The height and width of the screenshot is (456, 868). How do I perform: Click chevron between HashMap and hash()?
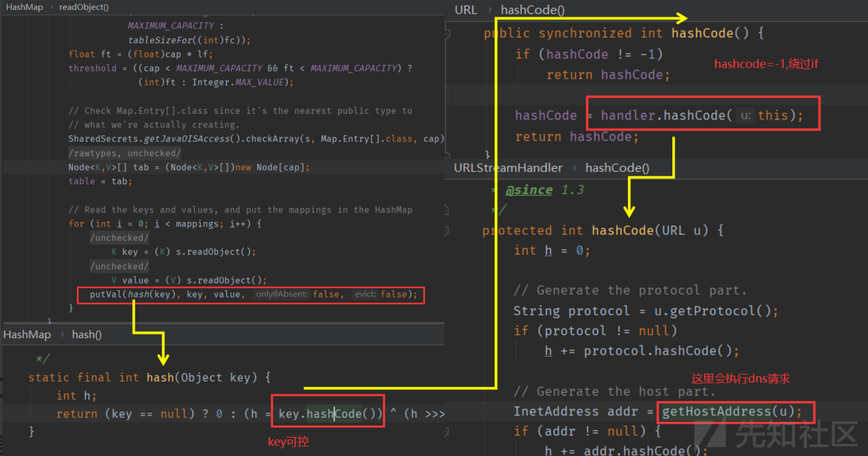coord(62,335)
